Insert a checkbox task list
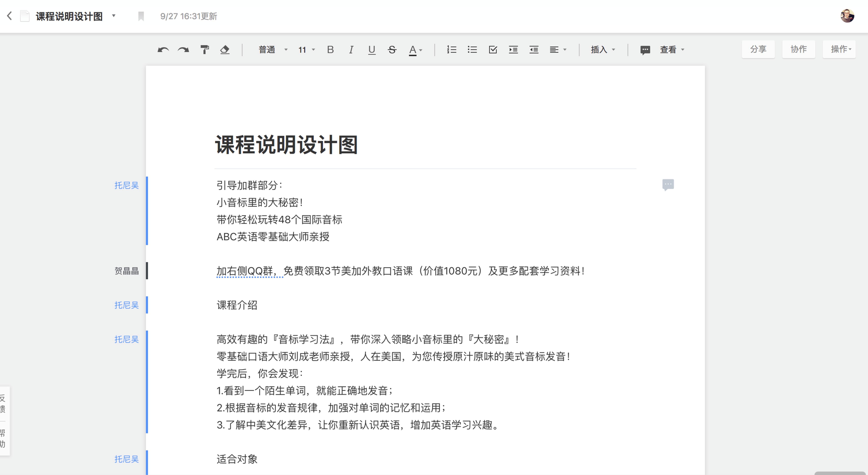This screenshot has height=475, width=868. [x=493, y=50]
